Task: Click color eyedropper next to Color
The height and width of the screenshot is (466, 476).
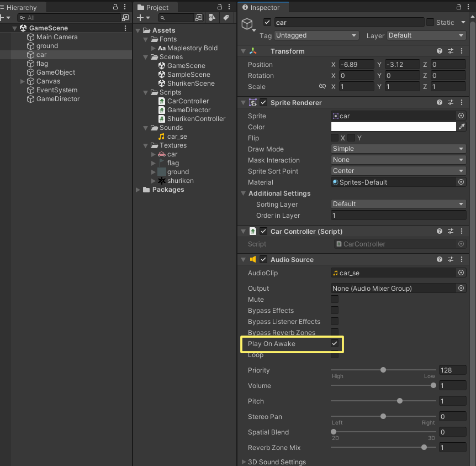Action: coord(462,127)
